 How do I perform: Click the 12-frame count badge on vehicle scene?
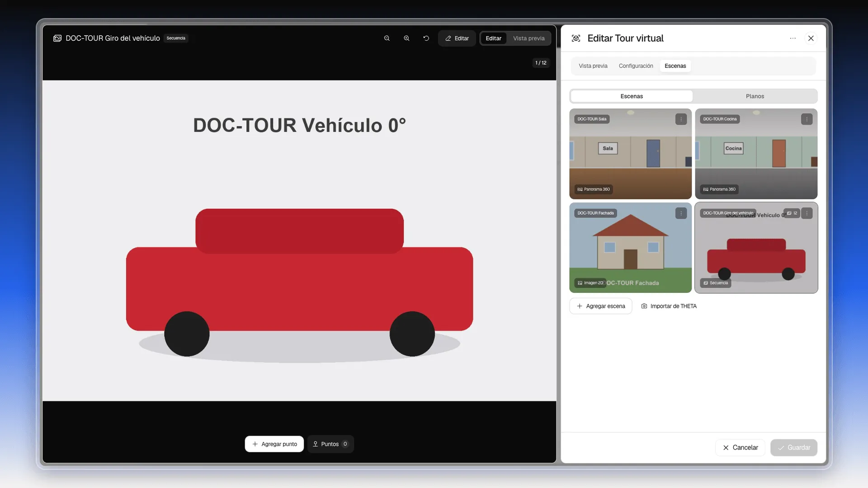(x=792, y=213)
